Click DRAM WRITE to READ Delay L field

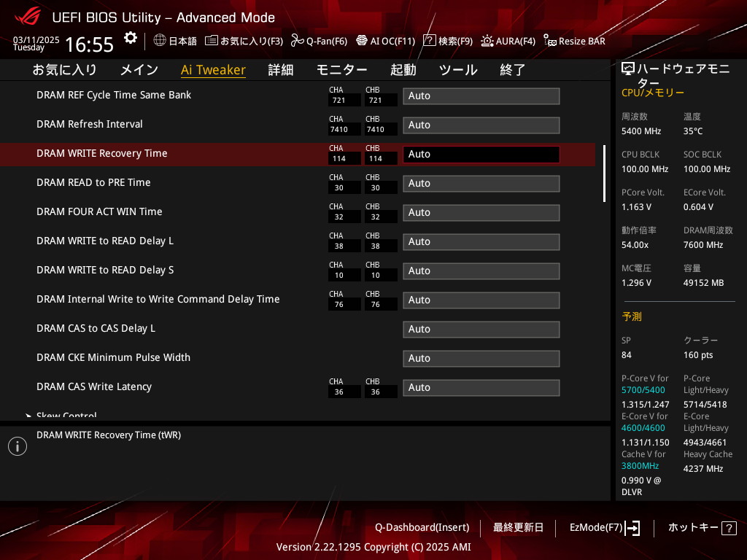(x=481, y=242)
